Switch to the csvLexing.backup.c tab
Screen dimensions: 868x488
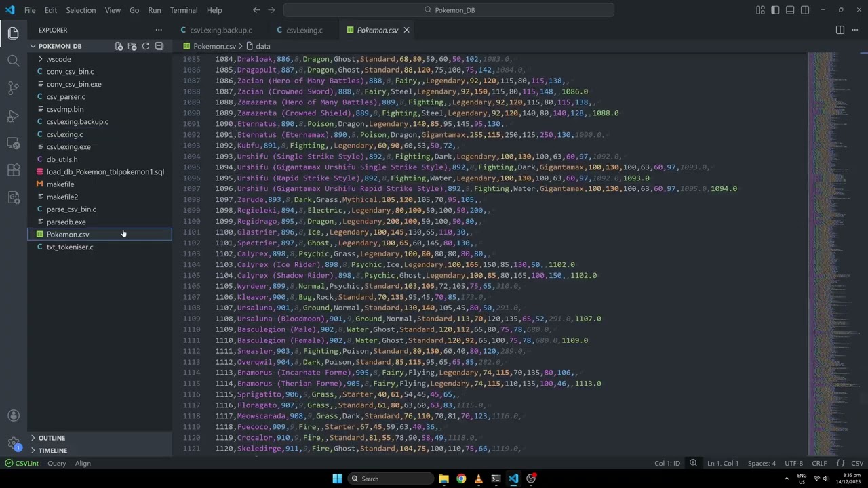(x=220, y=30)
